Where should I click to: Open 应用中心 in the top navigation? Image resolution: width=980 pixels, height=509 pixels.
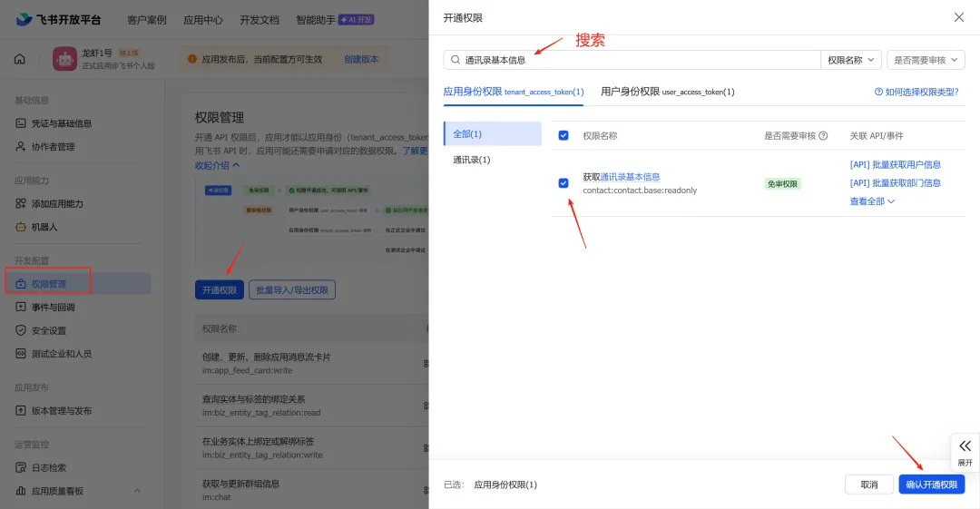[x=203, y=20]
